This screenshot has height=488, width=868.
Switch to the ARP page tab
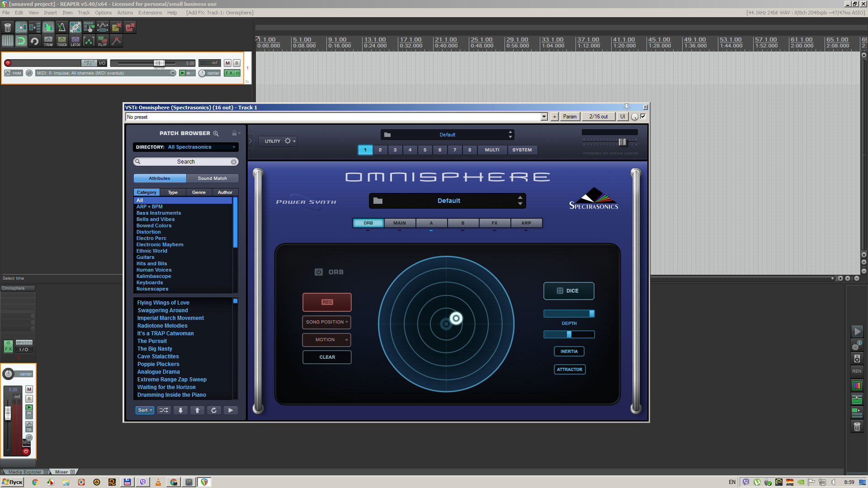[x=526, y=223]
